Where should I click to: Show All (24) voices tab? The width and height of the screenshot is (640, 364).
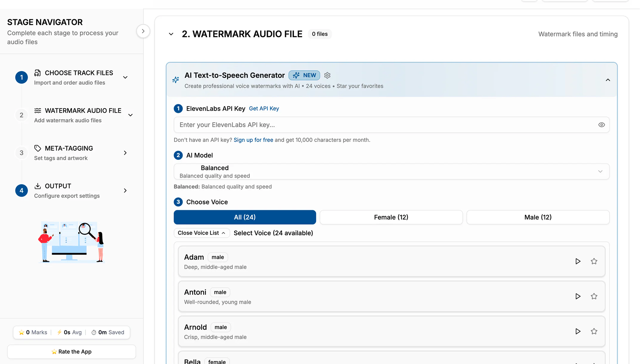[245, 217]
